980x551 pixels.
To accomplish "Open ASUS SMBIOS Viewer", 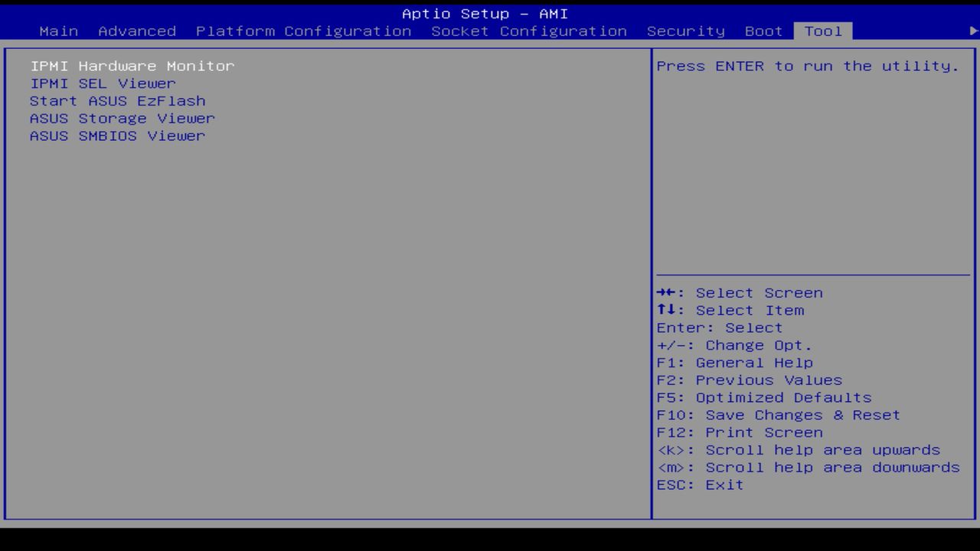I will point(117,135).
